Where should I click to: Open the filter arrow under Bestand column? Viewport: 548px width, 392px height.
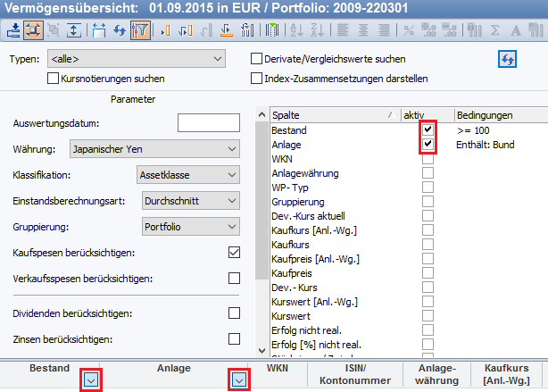(90, 381)
